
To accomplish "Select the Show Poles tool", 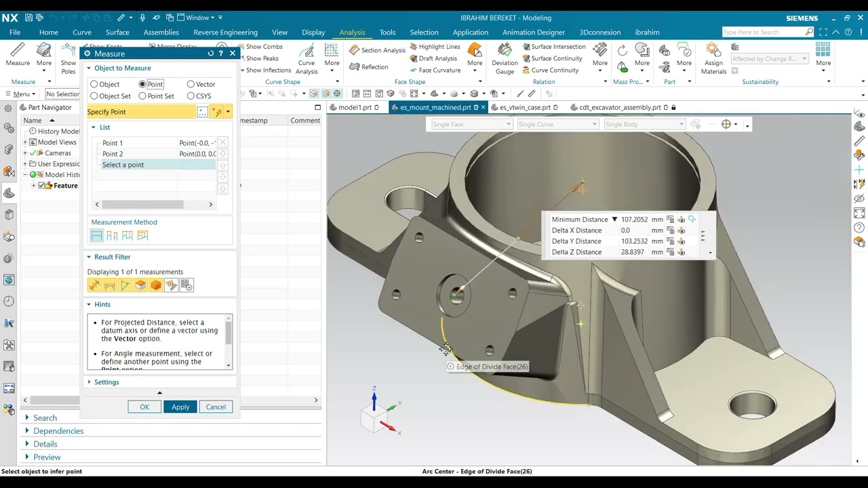I will pos(68,59).
